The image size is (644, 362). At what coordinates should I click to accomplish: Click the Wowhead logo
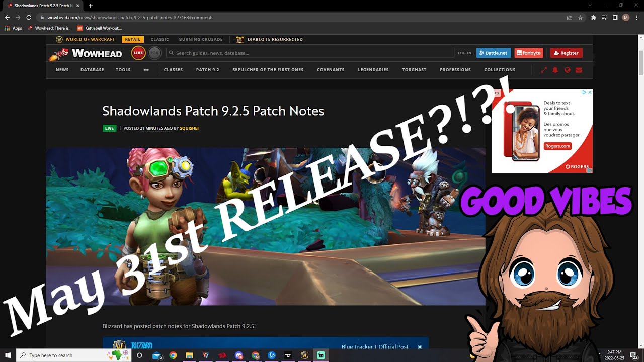pos(86,53)
